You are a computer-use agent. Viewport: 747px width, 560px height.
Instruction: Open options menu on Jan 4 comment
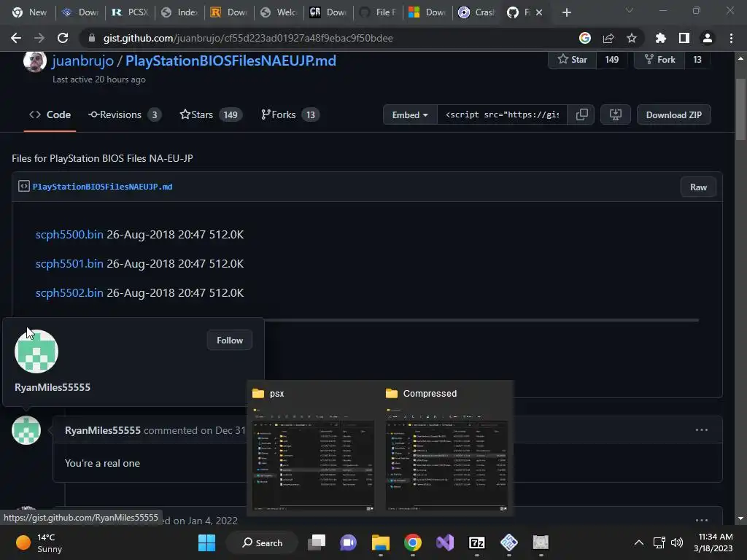(702, 519)
